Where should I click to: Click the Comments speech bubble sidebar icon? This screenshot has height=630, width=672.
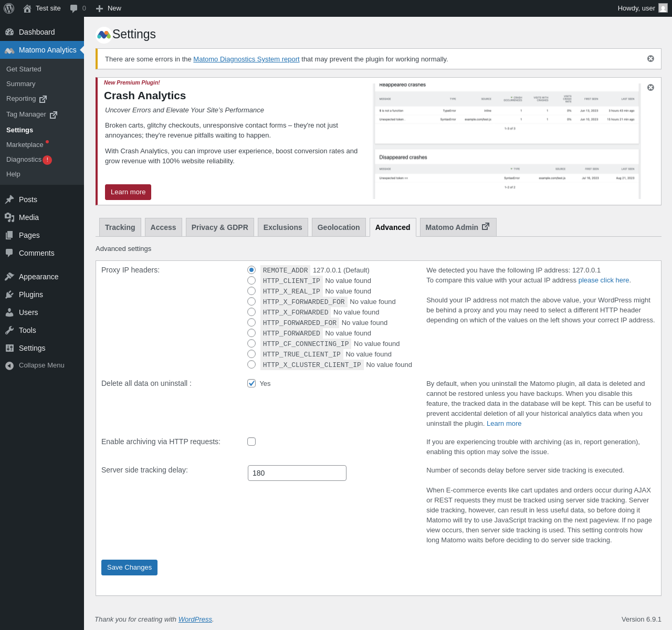pos(9,253)
